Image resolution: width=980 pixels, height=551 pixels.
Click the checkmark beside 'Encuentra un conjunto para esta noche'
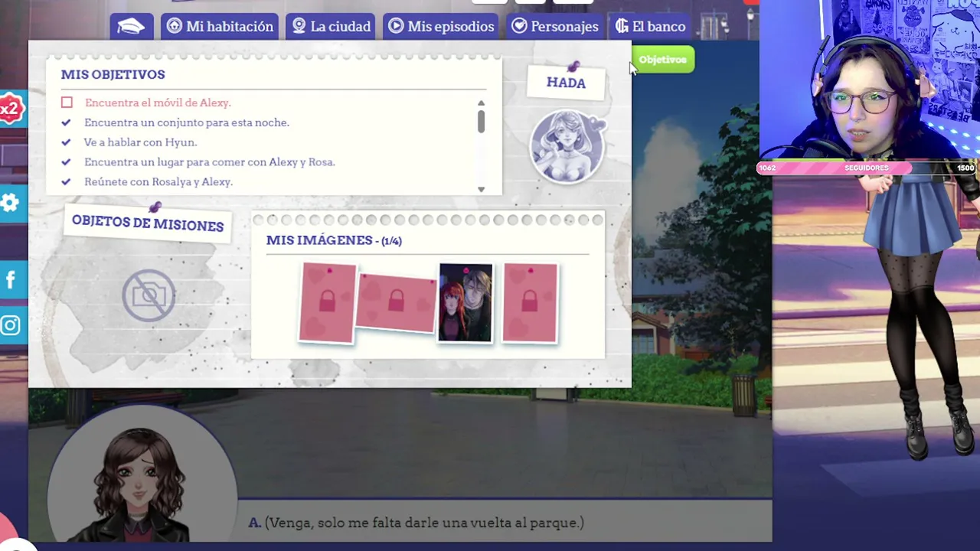(66, 122)
